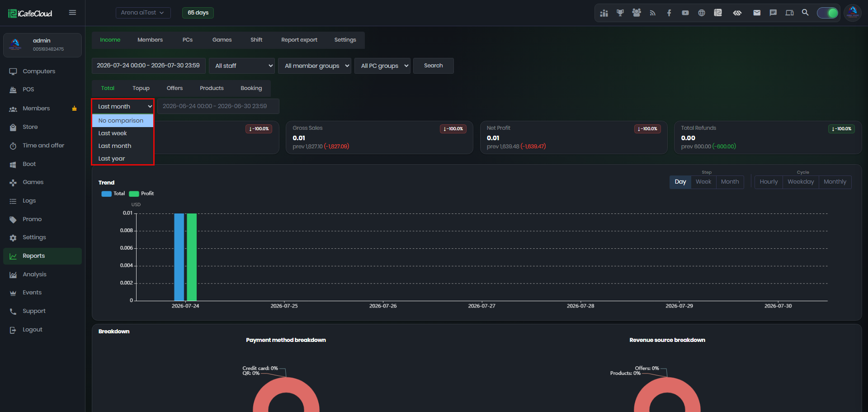Toggle the blue Total legend swatch
The height and width of the screenshot is (412, 868).
click(x=107, y=194)
